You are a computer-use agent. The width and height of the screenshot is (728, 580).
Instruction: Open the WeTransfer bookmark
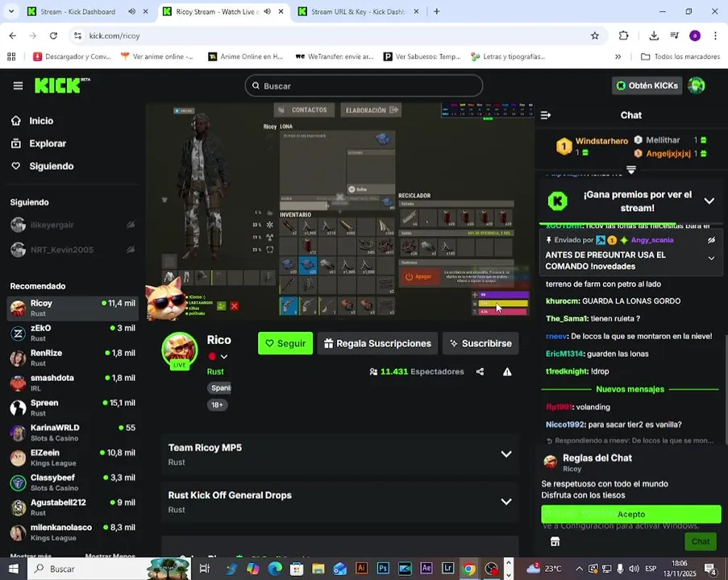pyautogui.click(x=335, y=56)
